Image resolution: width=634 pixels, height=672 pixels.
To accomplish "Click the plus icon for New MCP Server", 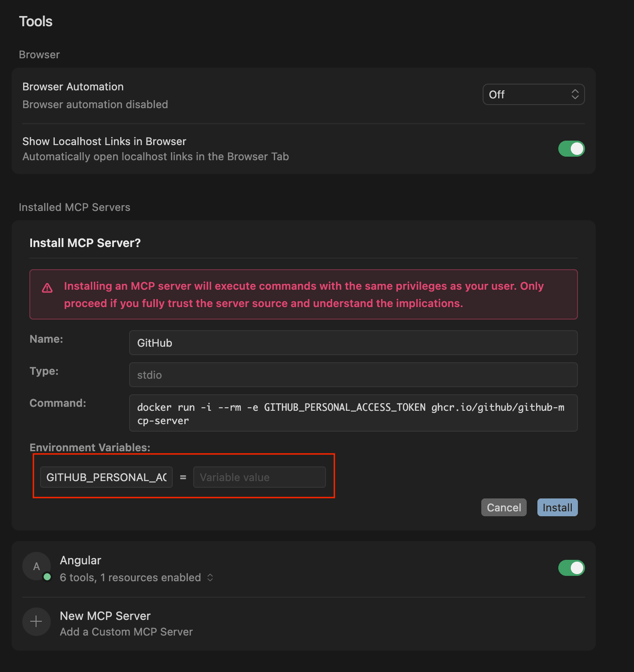I will coord(36,621).
